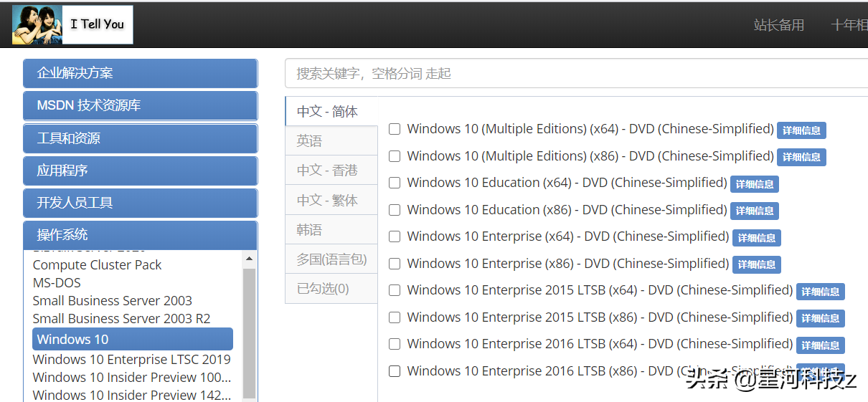Viewport: 868px width, 402px height.
Task: Expand the 工具和资源 category
Action: point(140,138)
